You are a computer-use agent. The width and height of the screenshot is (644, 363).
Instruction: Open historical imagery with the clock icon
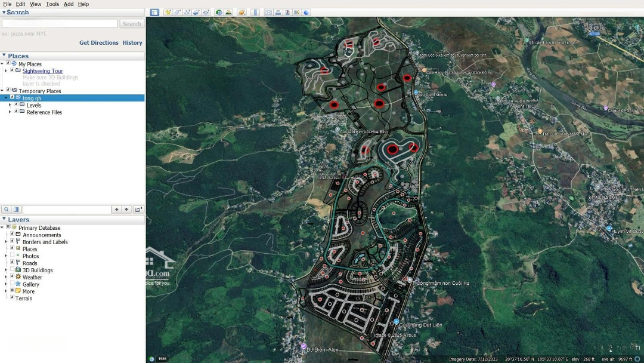point(219,13)
